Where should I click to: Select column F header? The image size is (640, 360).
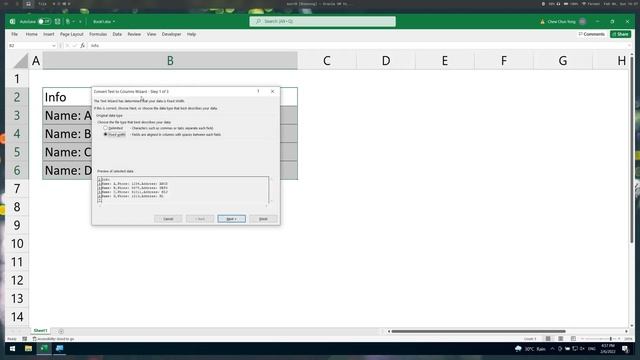tap(504, 61)
